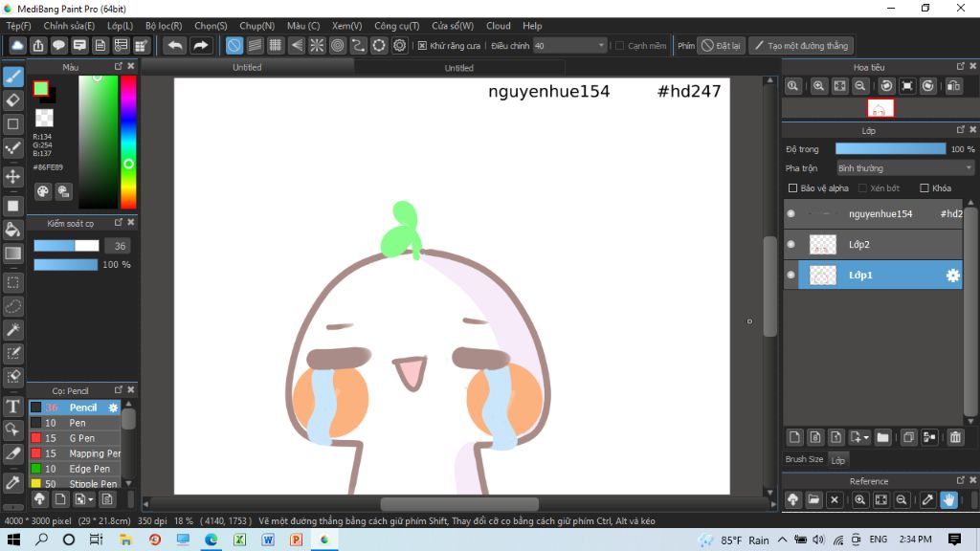980x551 pixels.
Task: Turn snap off with the blue snap icon
Action: click(x=234, y=46)
